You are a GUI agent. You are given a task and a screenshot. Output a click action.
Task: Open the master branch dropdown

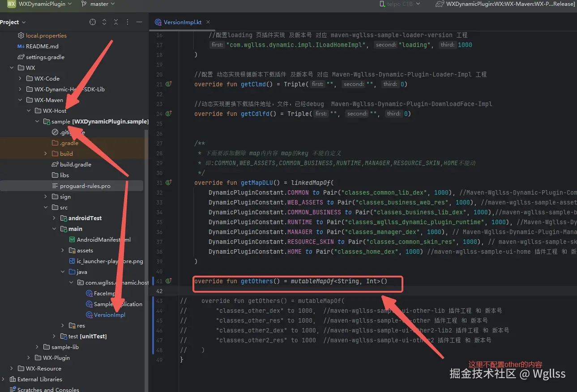point(98,4)
